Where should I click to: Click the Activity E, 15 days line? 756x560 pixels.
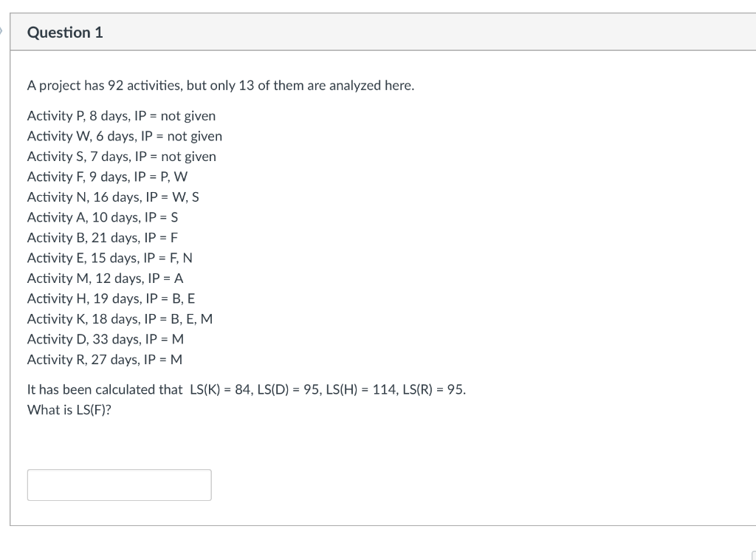click(x=109, y=257)
